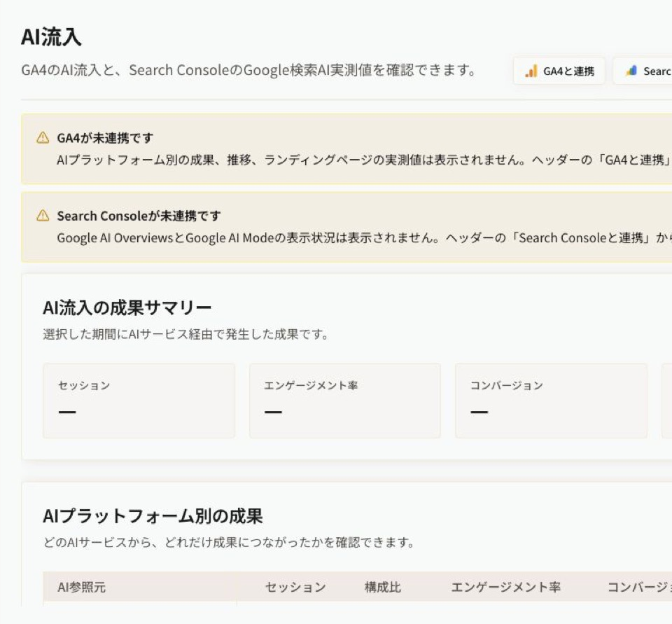
Task: Click the Search Consoleが未連携です alert title
Action: [139, 216]
